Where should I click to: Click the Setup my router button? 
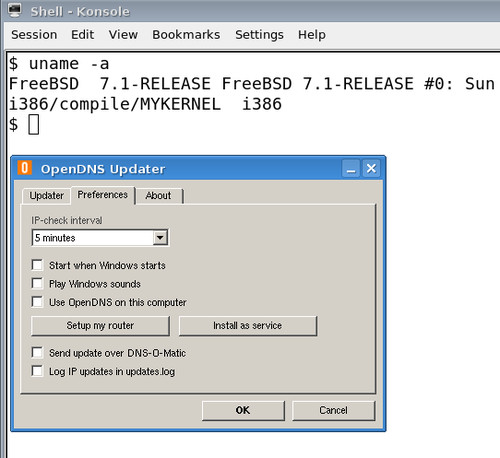coord(100,326)
